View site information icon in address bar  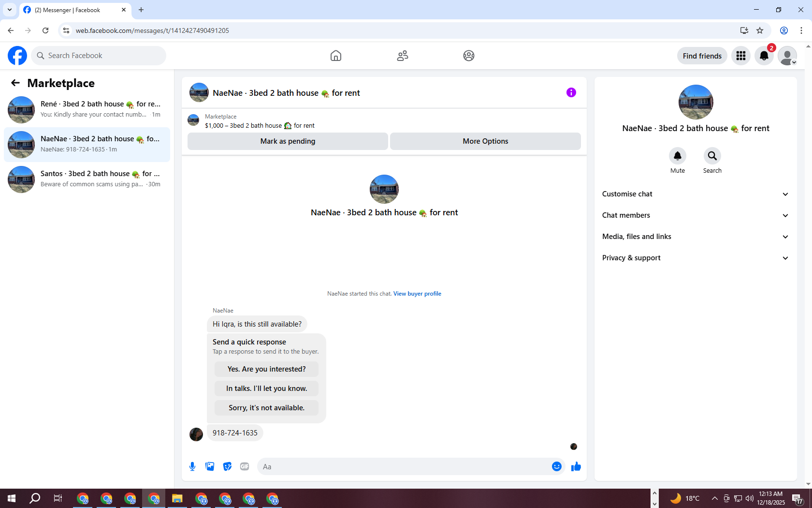[x=66, y=30]
